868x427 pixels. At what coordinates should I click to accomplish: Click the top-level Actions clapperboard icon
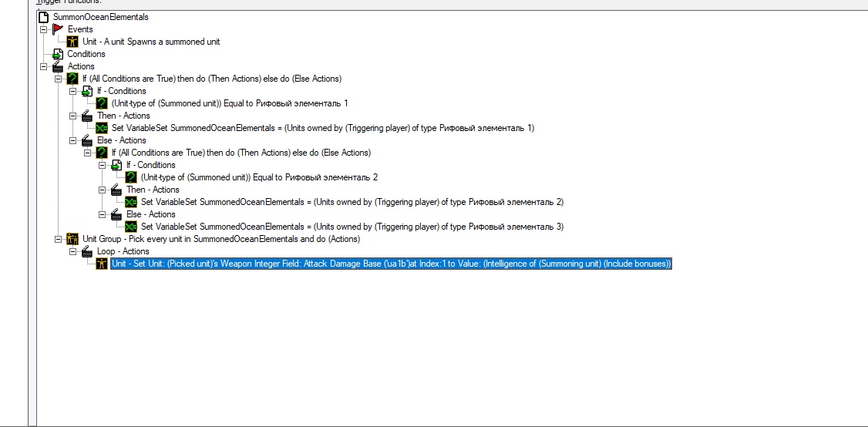(58, 66)
